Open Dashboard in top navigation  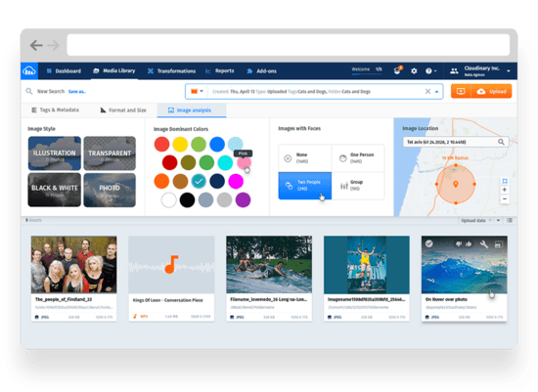64,71
